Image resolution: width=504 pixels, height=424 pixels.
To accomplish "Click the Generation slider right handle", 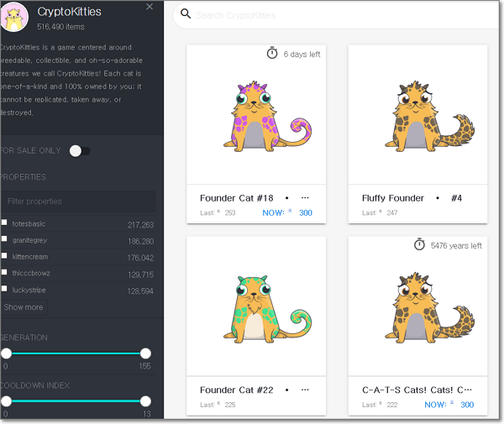I will pos(145,353).
